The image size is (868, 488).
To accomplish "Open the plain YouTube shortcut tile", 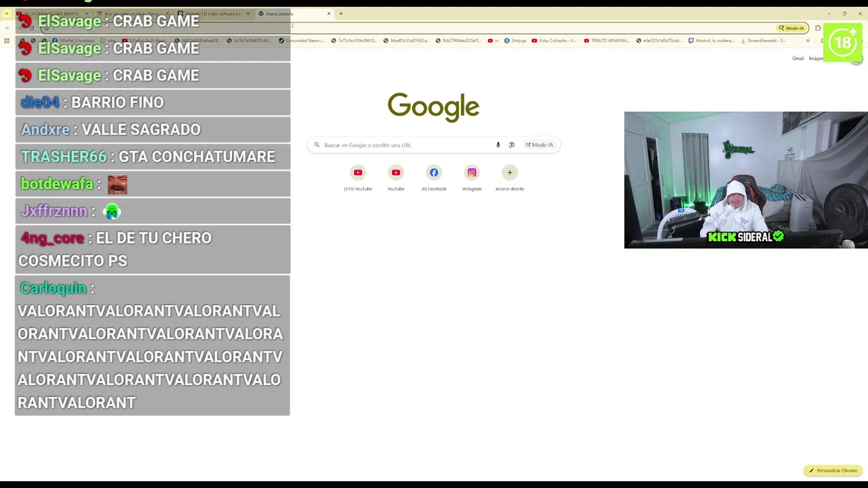I will pos(396,179).
